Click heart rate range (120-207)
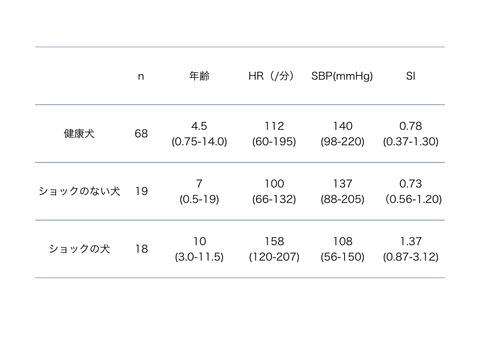 274,257
